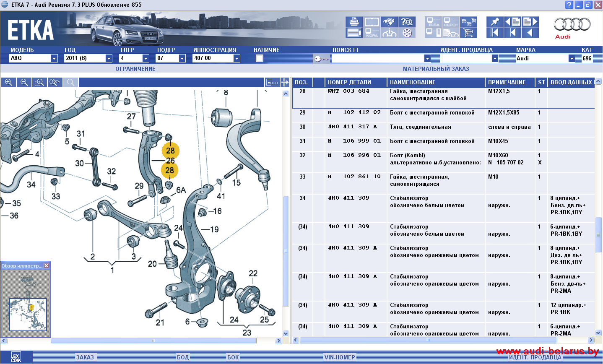Click the ОГРАНИЧЕНИЕ label button
Image resolution: width=603 pixels, height=364 pixels.
(135, 69)
